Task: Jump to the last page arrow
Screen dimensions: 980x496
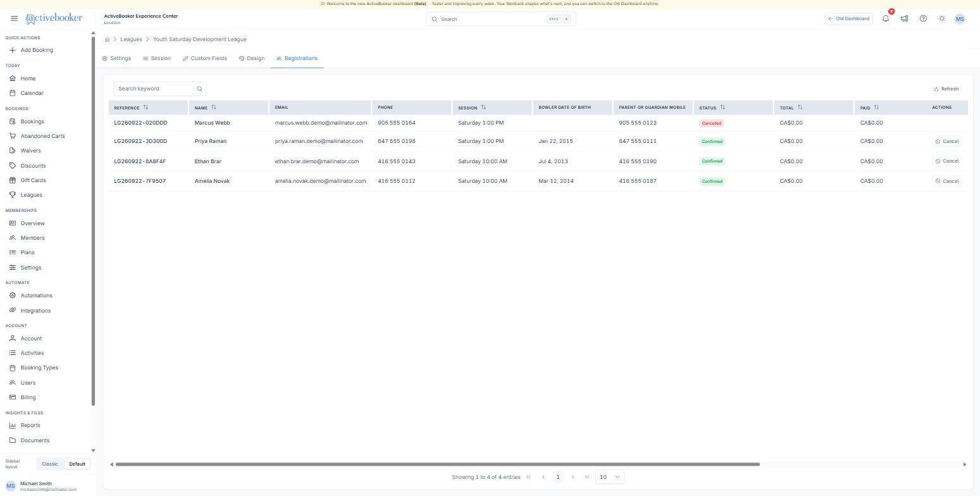Action: [587, 477]
